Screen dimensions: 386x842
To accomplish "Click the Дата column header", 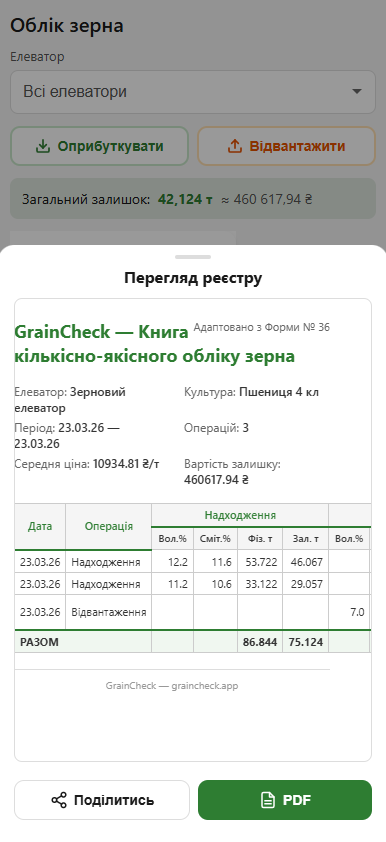I will point(40,526).
